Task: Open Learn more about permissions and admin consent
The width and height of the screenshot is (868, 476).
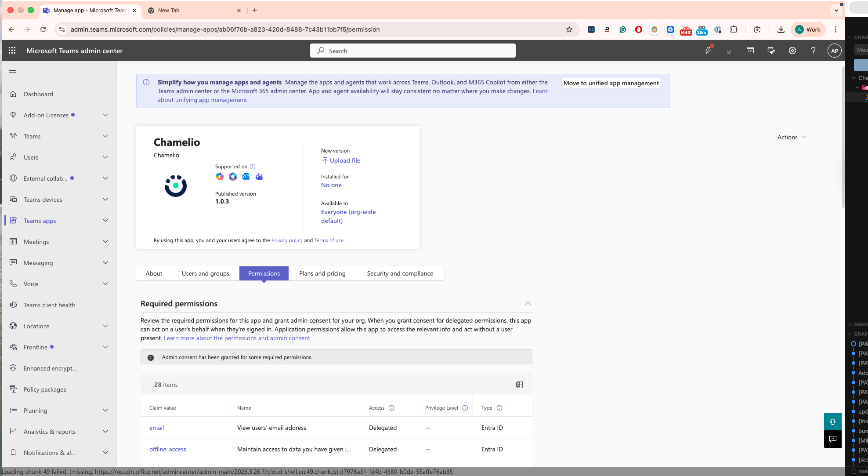Action: click(238, 338)
